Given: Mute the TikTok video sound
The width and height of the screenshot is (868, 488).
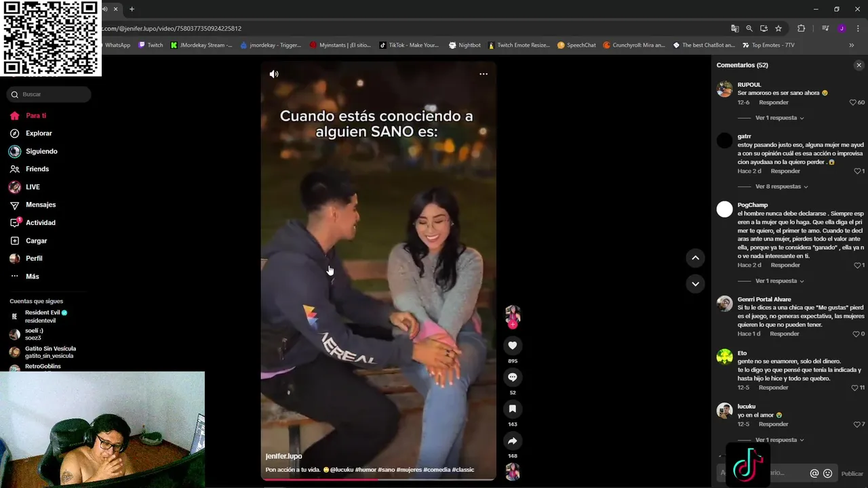Looking at the screenshot, I should click(274, 74).
